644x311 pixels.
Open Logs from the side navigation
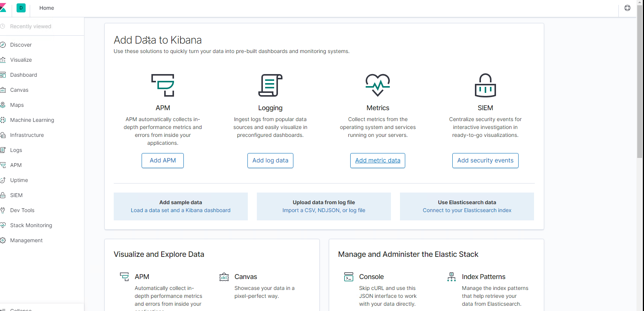coord(16,150)
